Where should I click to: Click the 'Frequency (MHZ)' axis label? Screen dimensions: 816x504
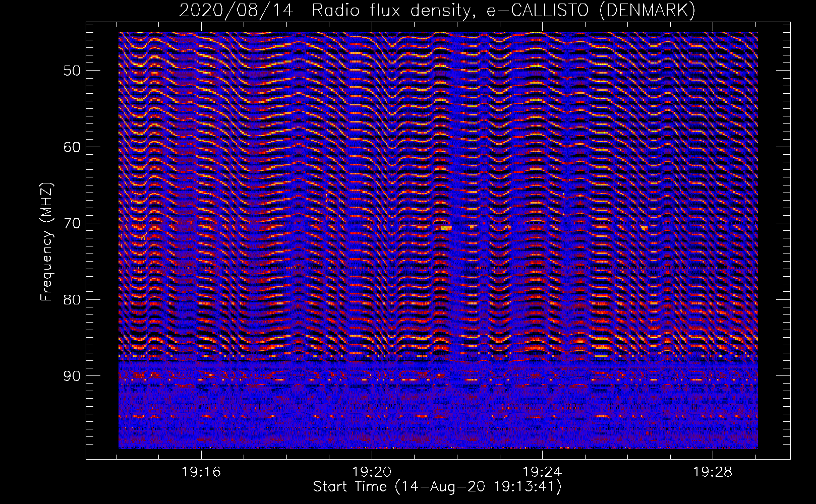pyautogui.click(x=46, y=242)
